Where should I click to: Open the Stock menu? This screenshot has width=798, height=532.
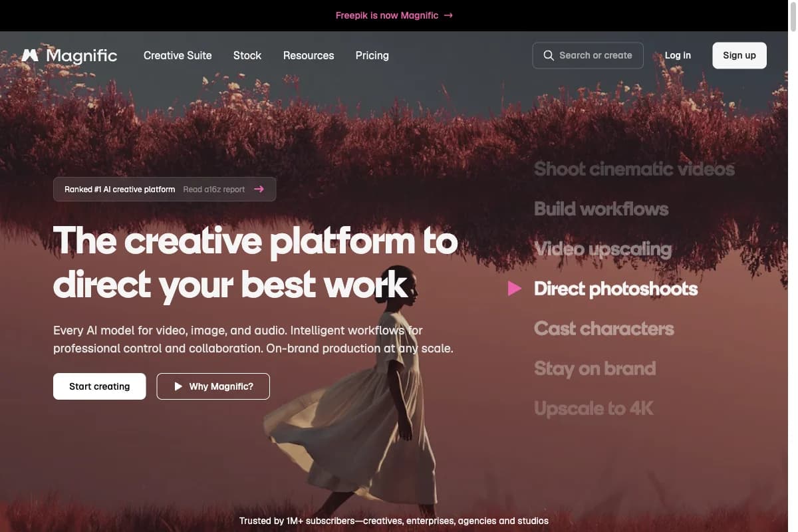247,55
